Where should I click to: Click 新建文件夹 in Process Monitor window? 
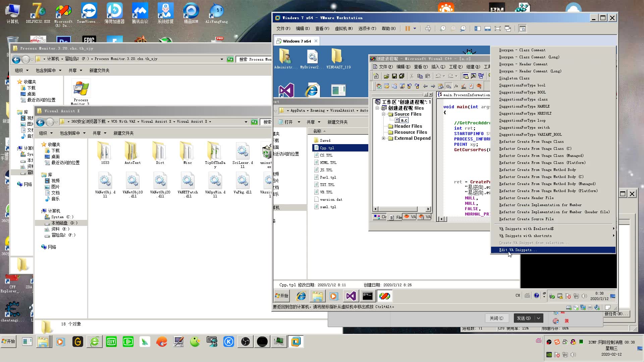(x=99, y=70)
